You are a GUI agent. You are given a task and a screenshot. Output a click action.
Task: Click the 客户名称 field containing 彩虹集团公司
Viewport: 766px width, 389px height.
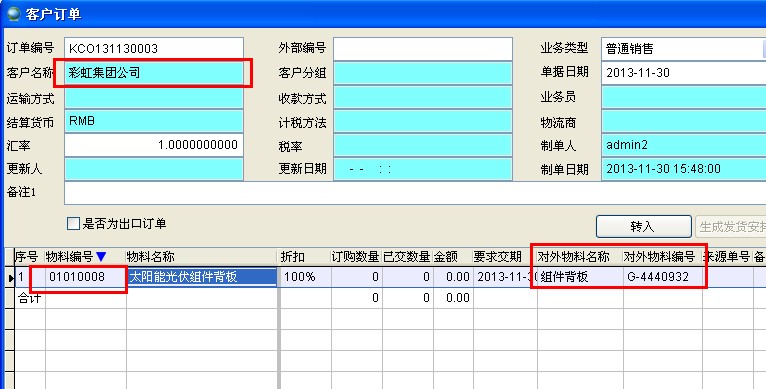[x=154, y=73]
